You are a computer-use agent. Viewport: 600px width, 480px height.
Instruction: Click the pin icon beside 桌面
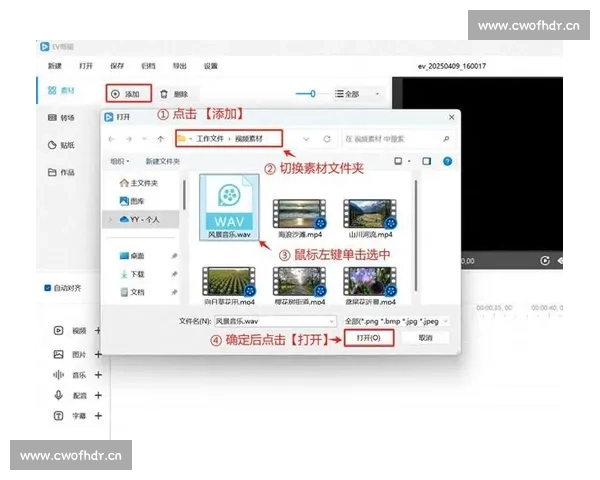[x=174, y=256]
